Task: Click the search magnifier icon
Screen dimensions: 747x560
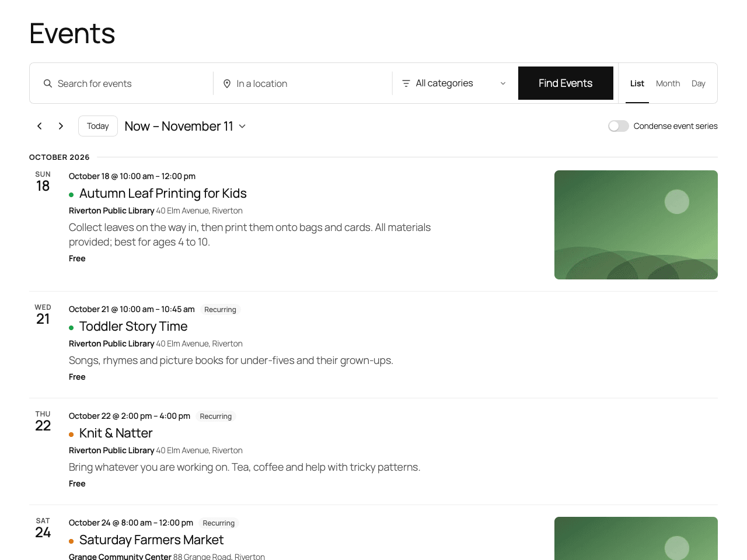Action: click(48, 83)
